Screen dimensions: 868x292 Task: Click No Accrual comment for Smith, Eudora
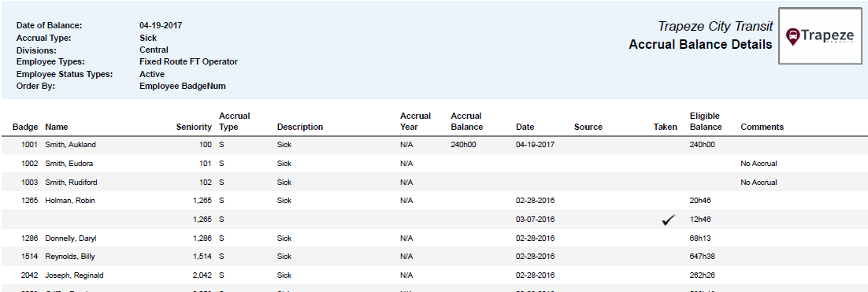click(759, 164)
